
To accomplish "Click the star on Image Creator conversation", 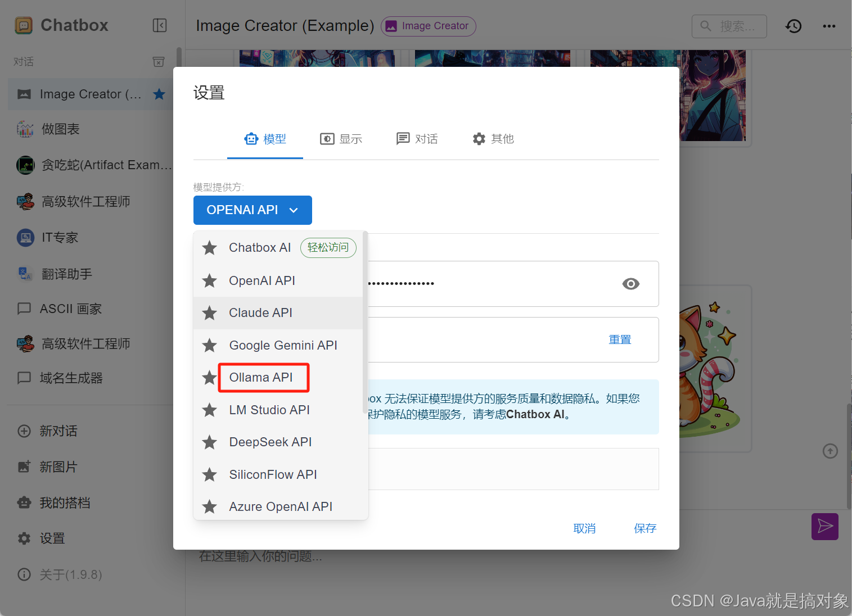I will tap(159, 94).
